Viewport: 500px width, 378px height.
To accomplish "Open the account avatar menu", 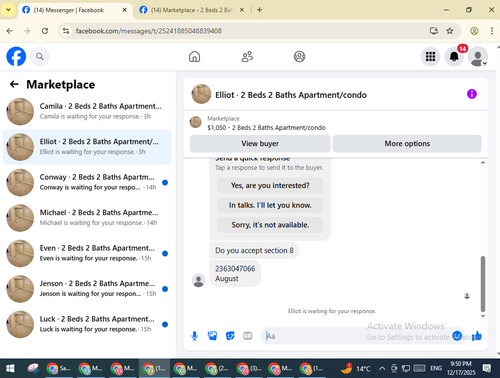I will click(478, 57).
